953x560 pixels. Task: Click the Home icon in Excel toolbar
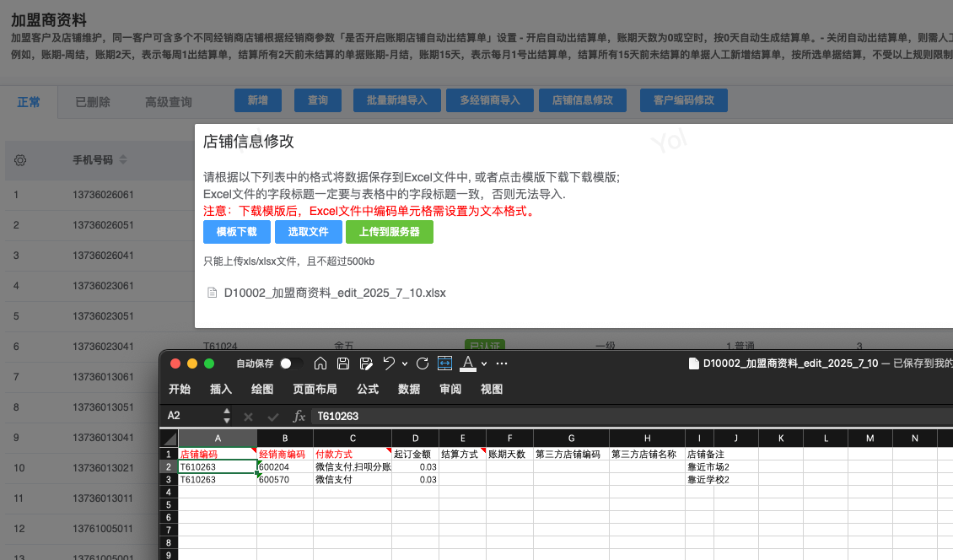tap(320, 363)
